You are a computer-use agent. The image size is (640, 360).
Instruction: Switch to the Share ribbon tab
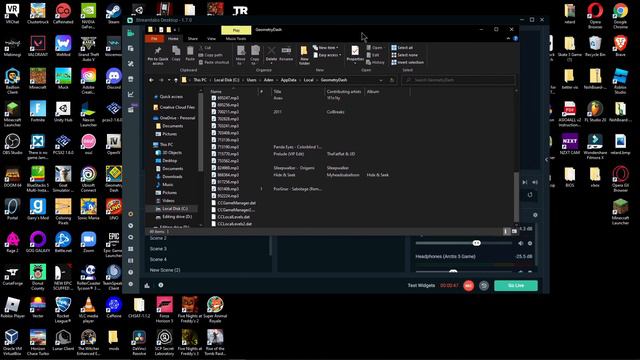coord(193,39)
